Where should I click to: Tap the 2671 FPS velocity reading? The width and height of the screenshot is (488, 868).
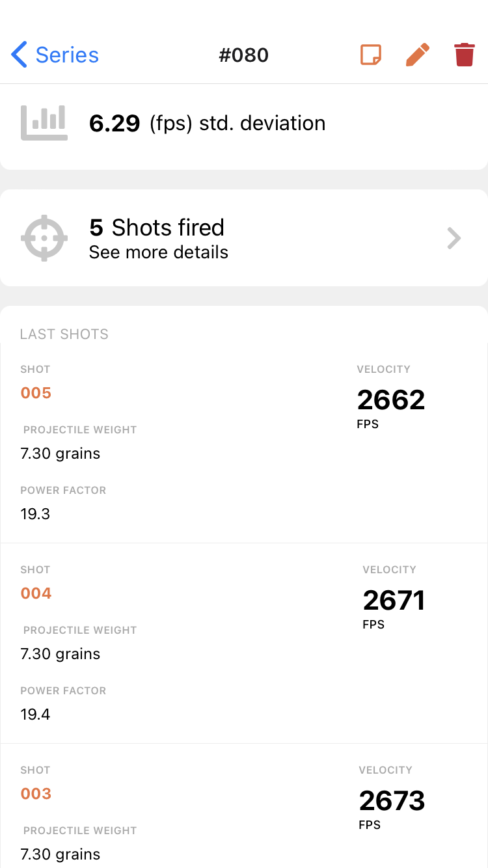click(394, 601)
